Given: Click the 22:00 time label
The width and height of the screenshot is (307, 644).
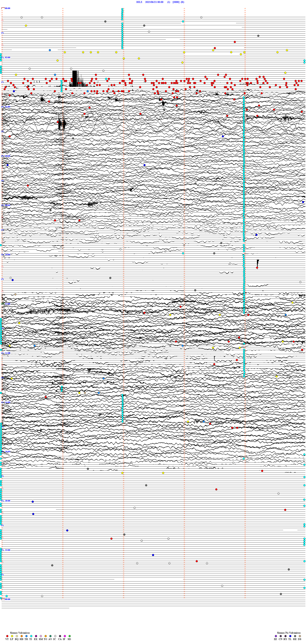Looking at the screenshot, I should click(8, 550).
